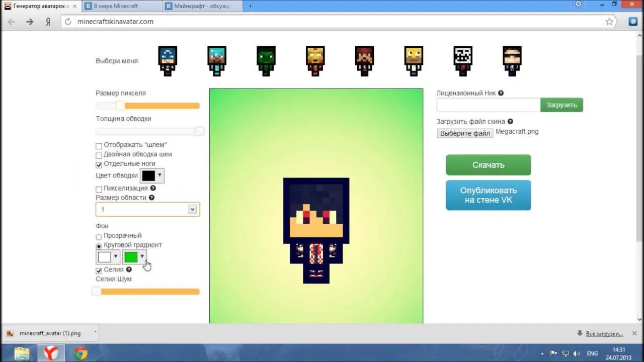
Task: Bookmark the page with the star icon
Action: pyautogui.click(x=609, y=22)
